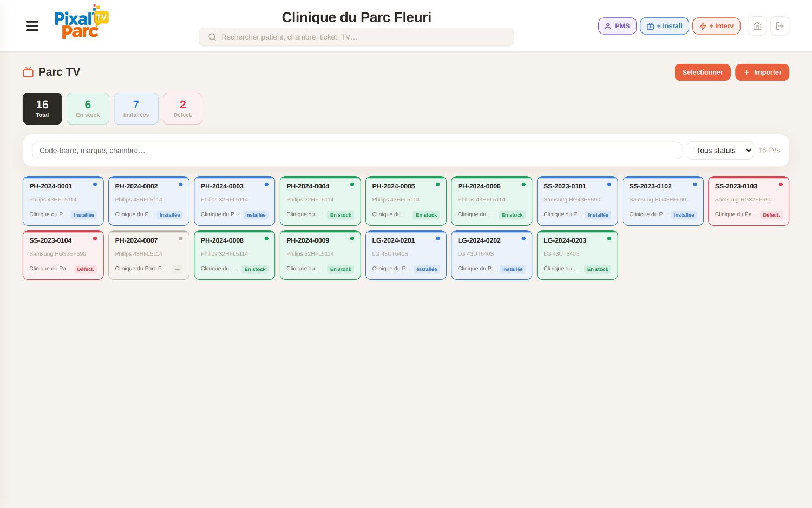Click the logout icon button
Viewport: 812px width, 508px height.
(x=780, y=26)
